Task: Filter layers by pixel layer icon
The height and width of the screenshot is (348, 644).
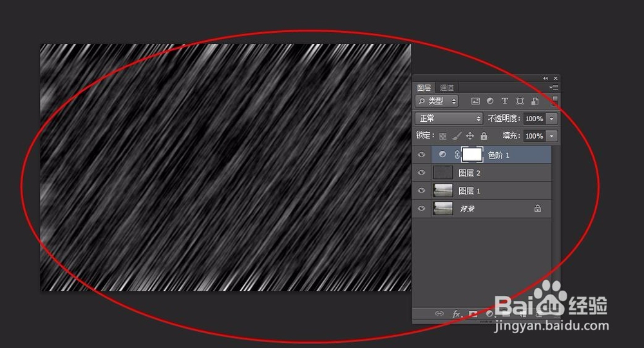Action: tap(475, 101)
